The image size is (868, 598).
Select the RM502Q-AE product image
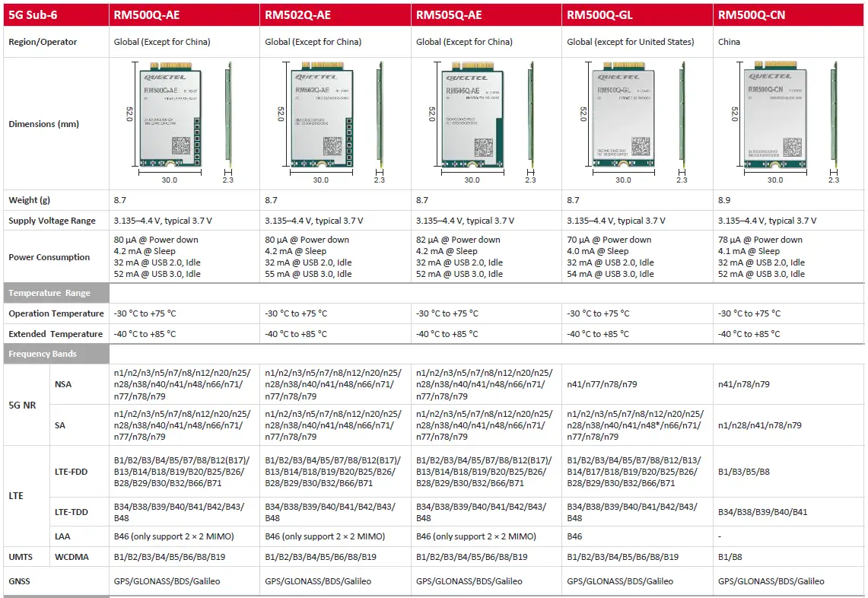pyautogui.click(x=323, y=118)
